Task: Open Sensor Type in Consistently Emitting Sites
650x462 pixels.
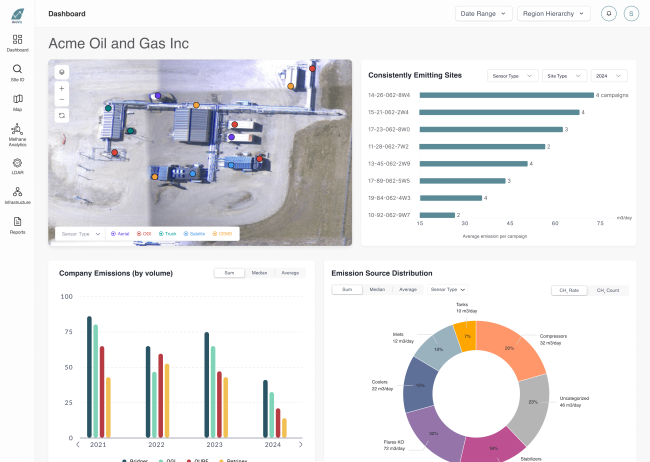Action: point(512,76)
